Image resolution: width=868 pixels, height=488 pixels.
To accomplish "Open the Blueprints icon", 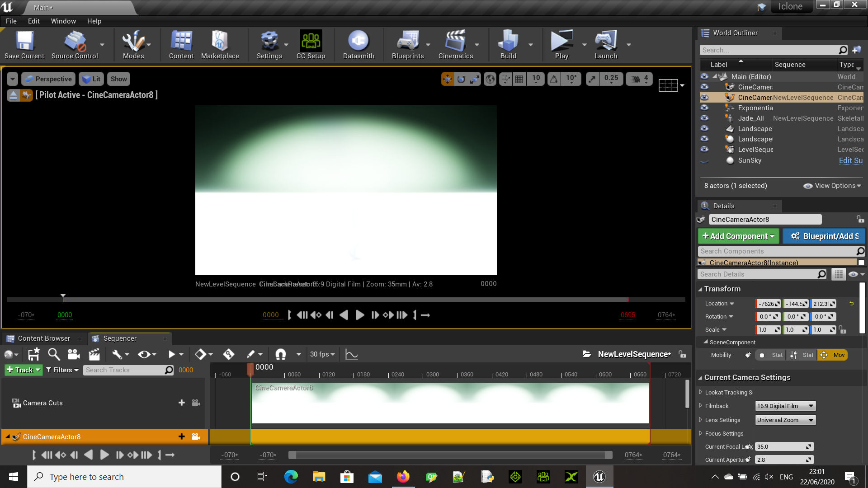I will (x=408, y=45).
